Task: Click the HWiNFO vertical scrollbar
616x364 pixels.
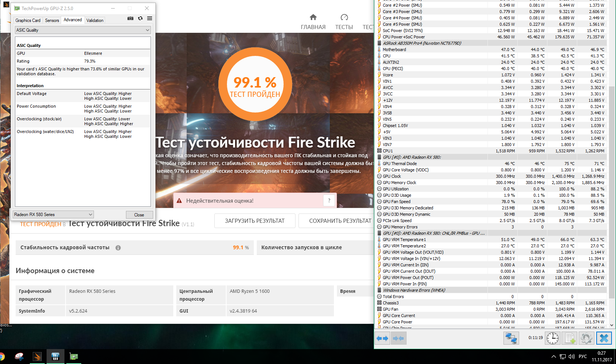Action: pyautogui.click(x=612, y=186)
